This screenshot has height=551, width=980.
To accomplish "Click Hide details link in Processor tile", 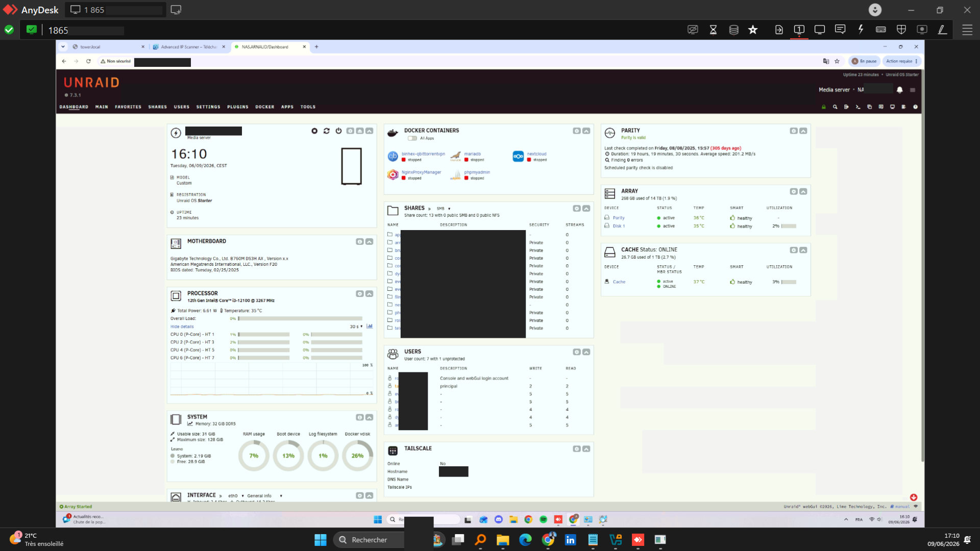I will [182, 327].
